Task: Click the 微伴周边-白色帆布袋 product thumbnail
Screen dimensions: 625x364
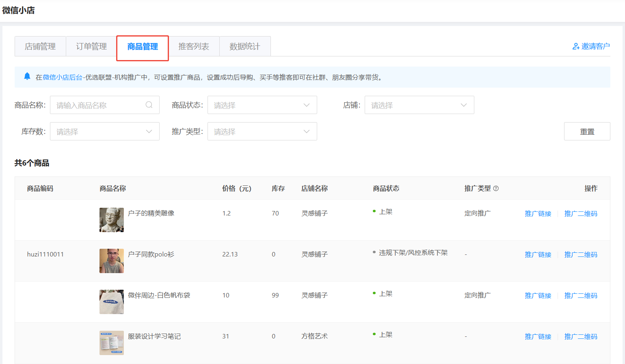Action: (112, 302)
